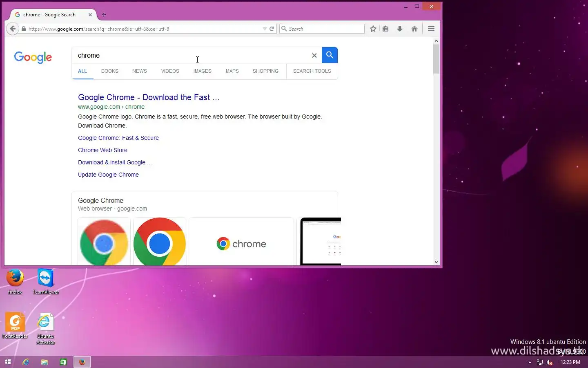This screenshot has height=368, width=588.
Task: Go to home page via house icon
Action: coord(414,29)
